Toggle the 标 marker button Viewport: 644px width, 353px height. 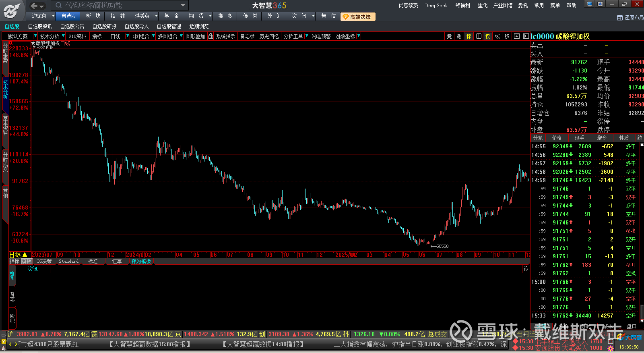(x=469, y=36)
